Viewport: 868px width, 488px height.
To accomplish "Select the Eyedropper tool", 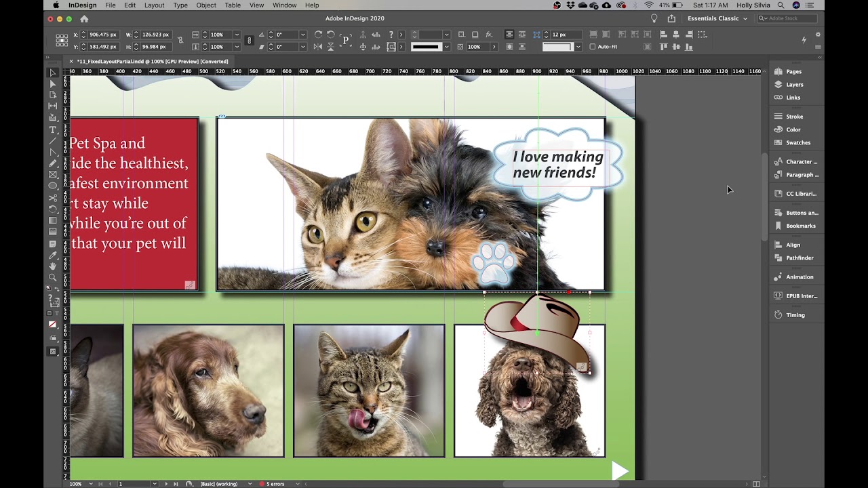I will pos(53,255).
